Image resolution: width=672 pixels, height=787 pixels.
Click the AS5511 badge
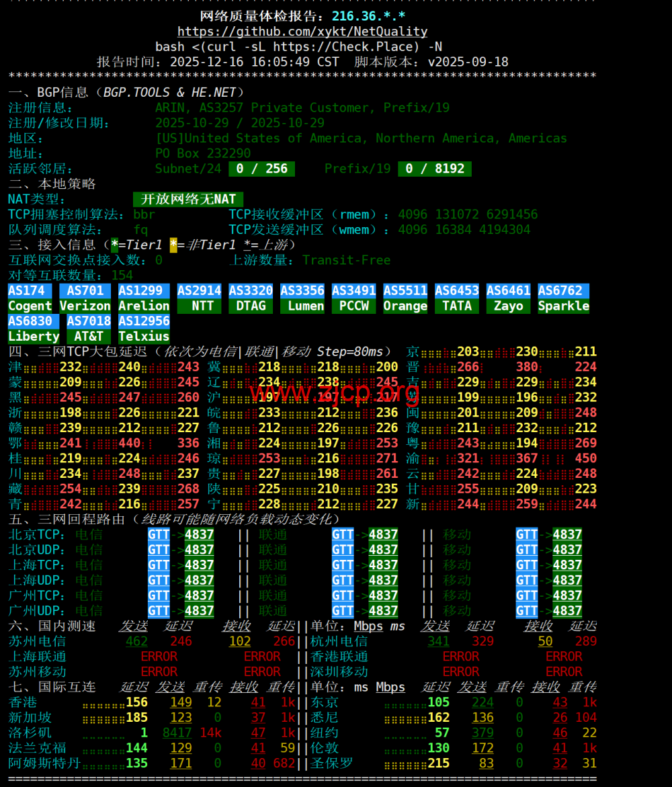(405, 290)
